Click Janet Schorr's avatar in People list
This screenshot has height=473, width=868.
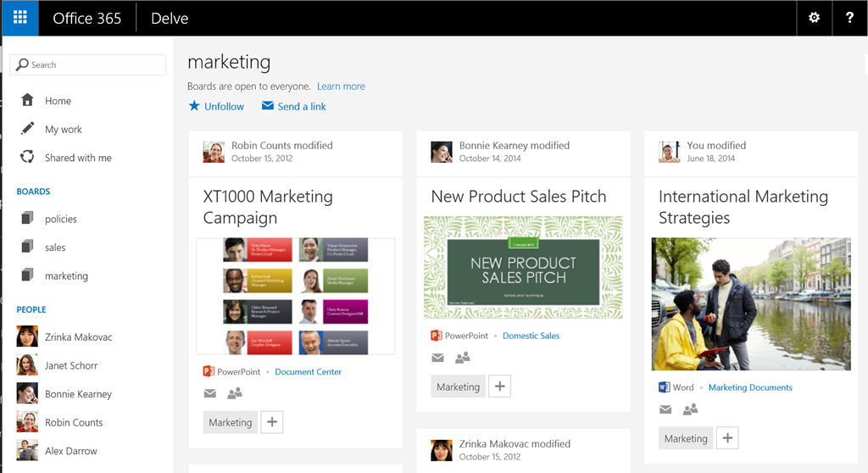[x=27, y=365]
